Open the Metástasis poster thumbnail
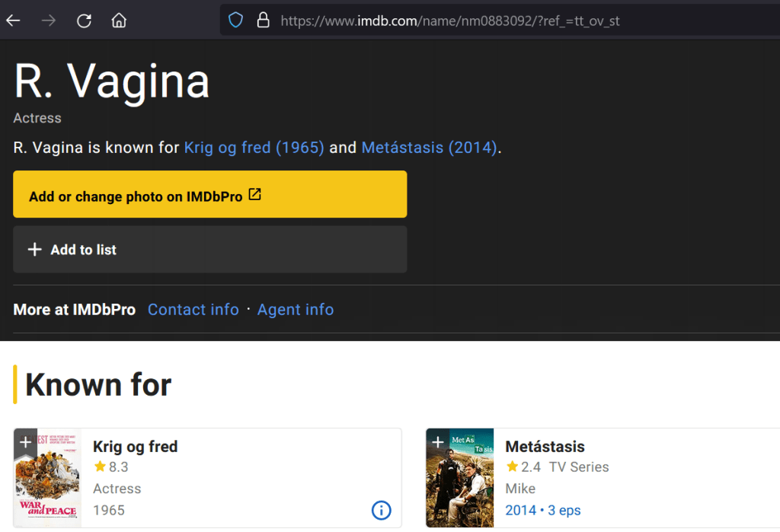Image resolution: width=780 pixels, height=532 pixels. tap(459, 487)
